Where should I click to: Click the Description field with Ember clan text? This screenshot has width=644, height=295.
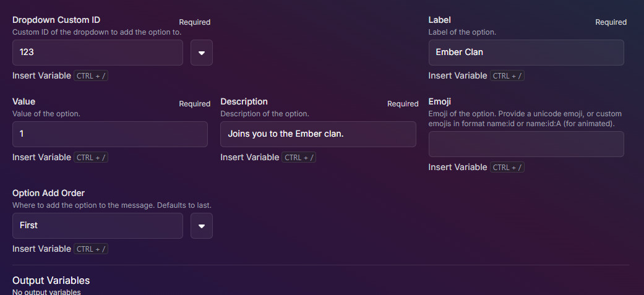pos(319,134)
